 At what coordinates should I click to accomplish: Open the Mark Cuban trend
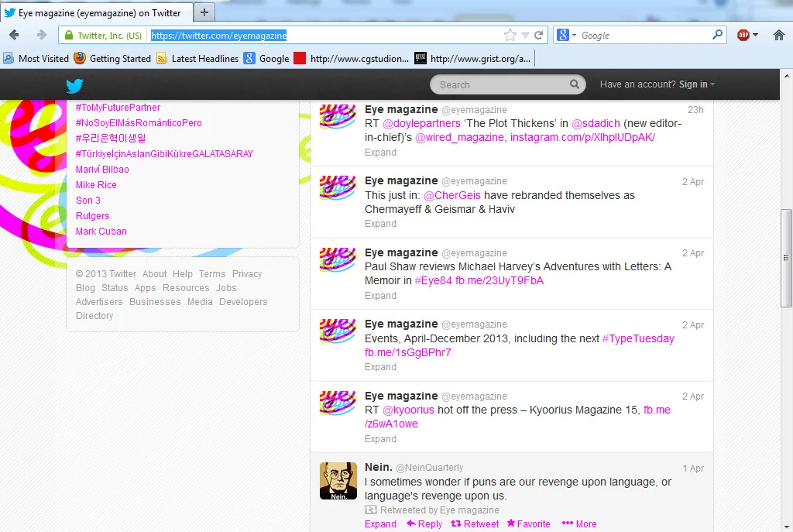(x=101, y=231)
